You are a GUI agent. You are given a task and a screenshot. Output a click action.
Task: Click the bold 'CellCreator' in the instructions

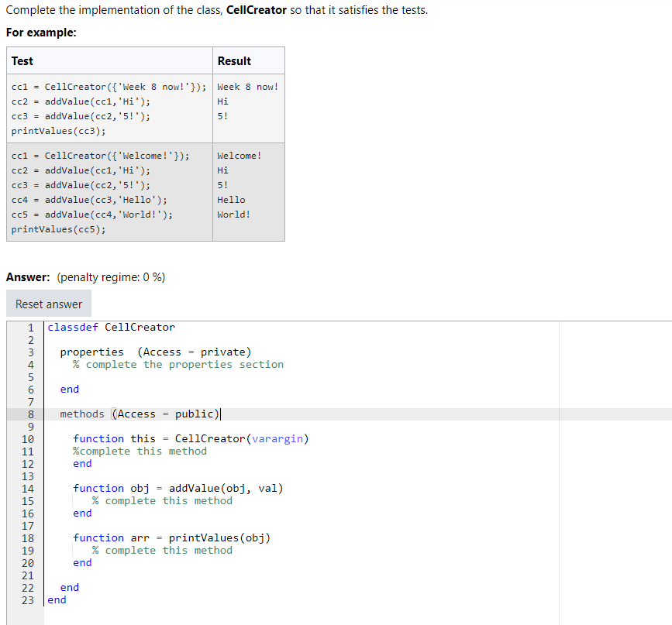(x=257, y=10)
